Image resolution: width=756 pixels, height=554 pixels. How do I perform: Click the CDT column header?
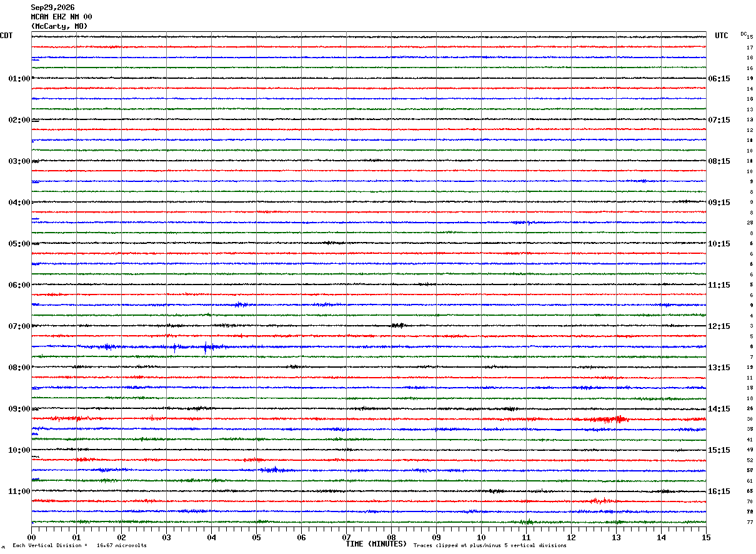(x=6, y=36)
